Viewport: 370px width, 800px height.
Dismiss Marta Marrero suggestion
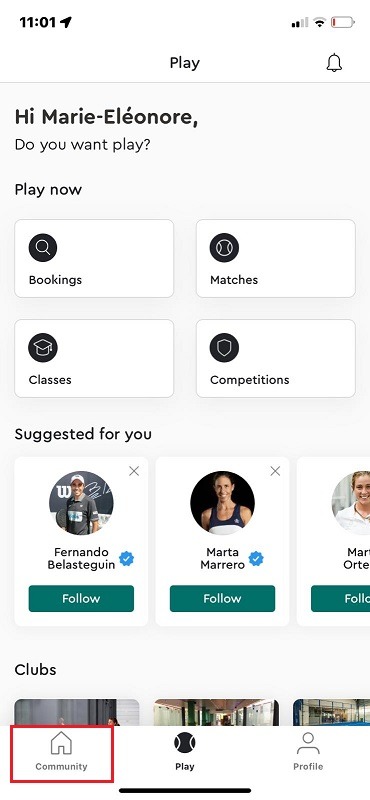tap(275, 471)
